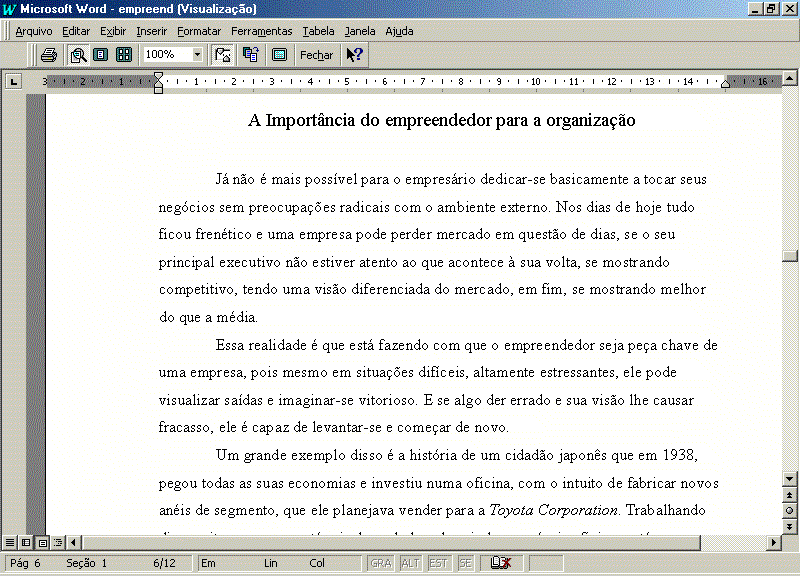This screenshot has width=800, height=576.
Task: Click the right indent marker on ruler
Action: coord(726,84)
